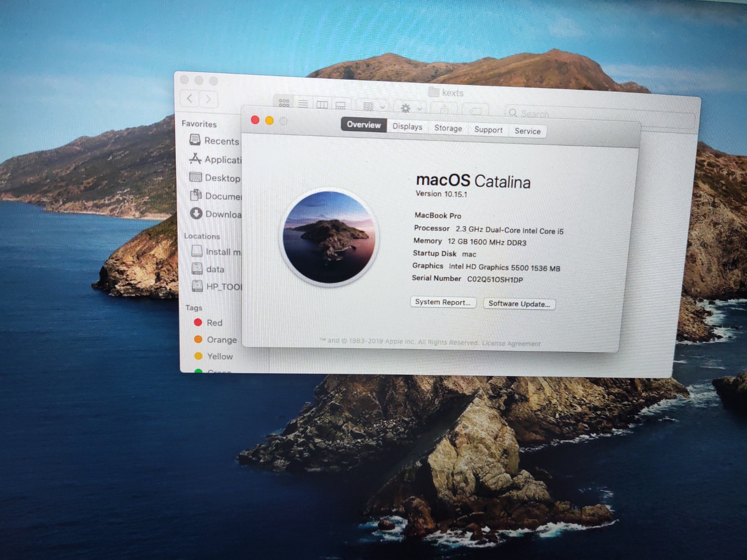This screenshot has height=560, width=747.
Task: Click the Software Update... button
Action: click(519, 304)
